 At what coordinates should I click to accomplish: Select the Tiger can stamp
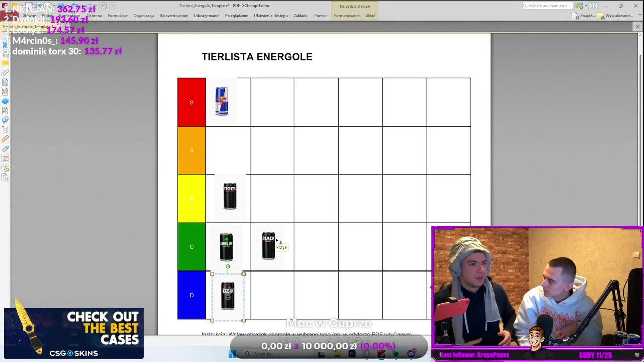click(230, 196)
